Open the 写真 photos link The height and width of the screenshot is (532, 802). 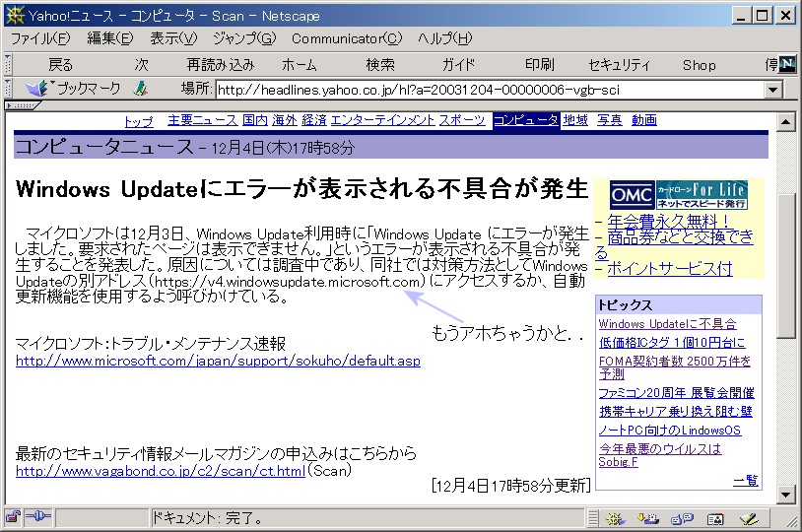(610, 121)
